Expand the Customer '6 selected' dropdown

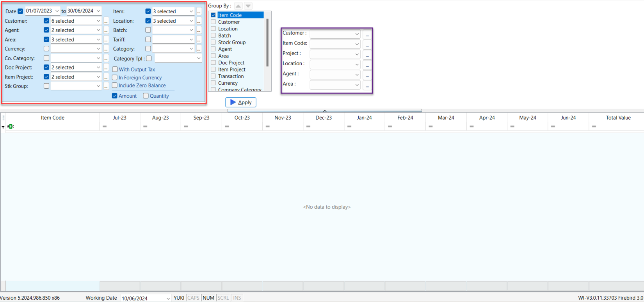98,21
